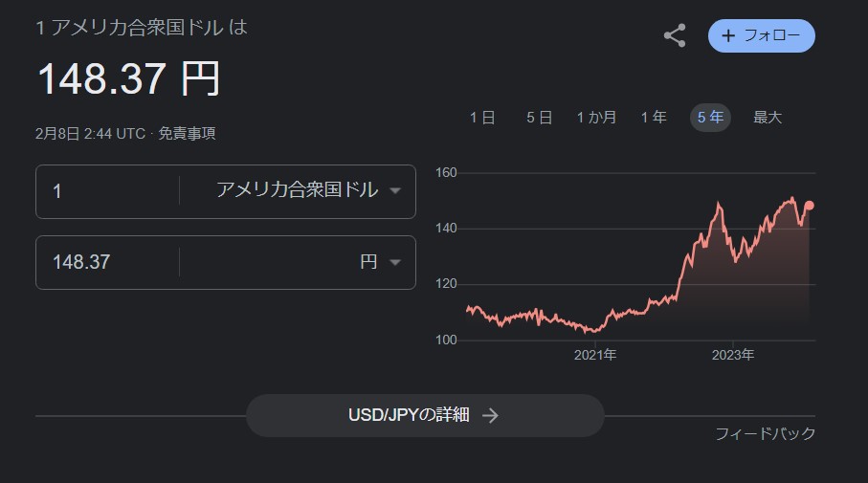Focus the 148.37 yen amount field
Screen dimensions: 868x483
[108, 262]
